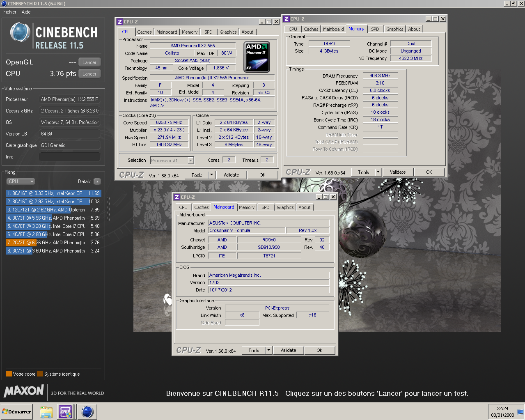This screenshot has height=420, width=525.
Task: Select SPD tab in Memory window
Action: click(375, 29)
